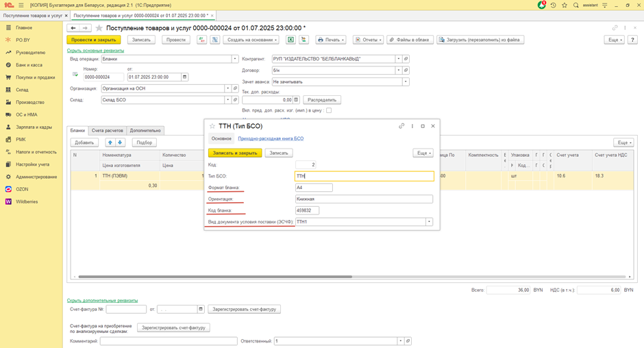Viewport: 644px width, 348px height.
Task: Add document to favorites with star
Action: point(99,28)
